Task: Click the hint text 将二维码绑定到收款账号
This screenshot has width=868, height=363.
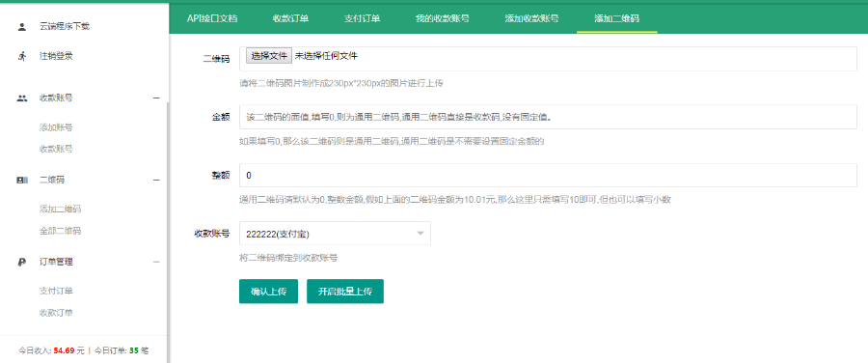Action: click(288, 258)
